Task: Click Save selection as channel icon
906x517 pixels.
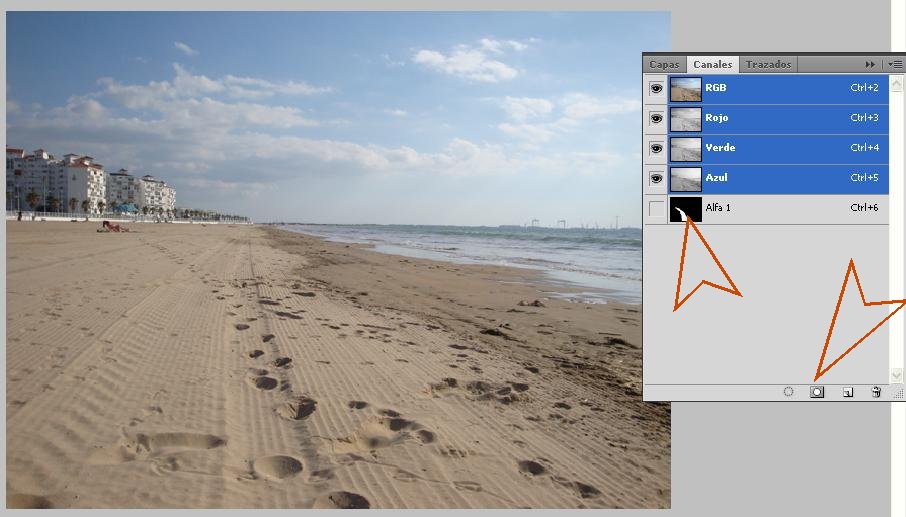Action: [x=817, y=392]
